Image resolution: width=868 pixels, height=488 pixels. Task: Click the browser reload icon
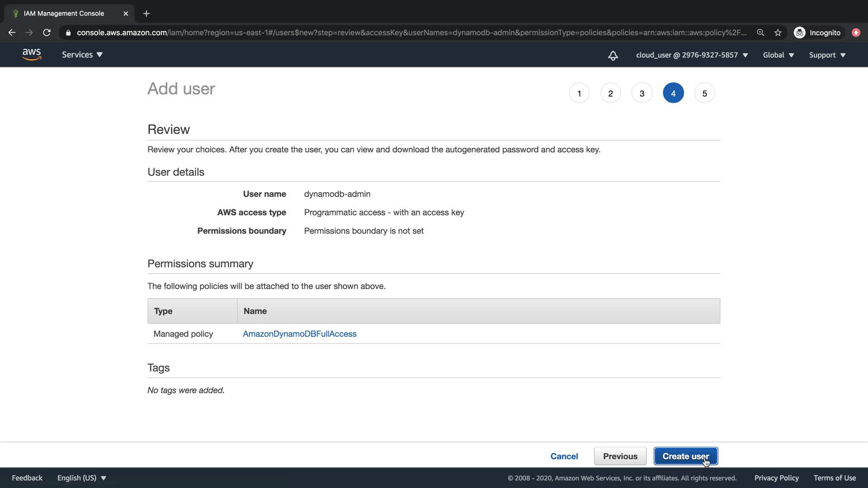[x=47, y=33]
